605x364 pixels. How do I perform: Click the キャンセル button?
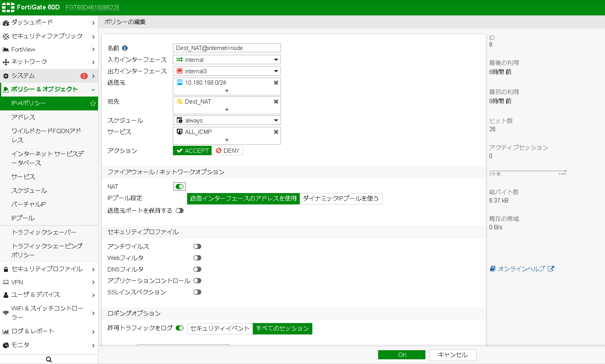pyautogui.click(x=453, y=355)
